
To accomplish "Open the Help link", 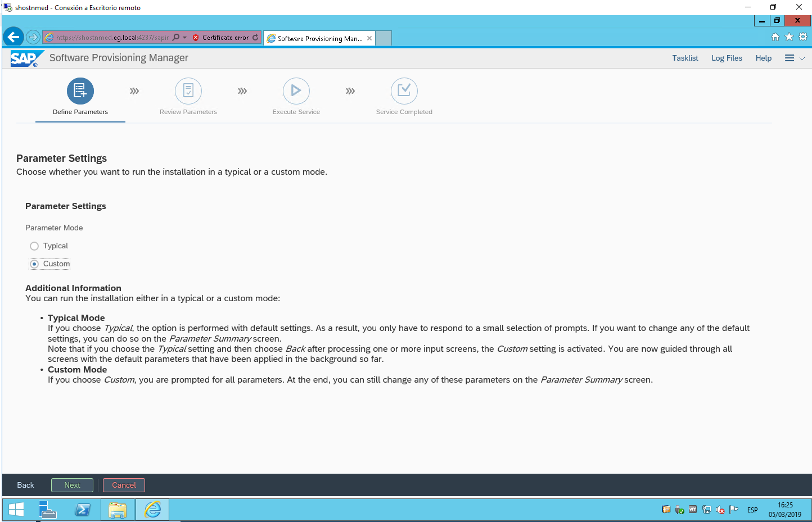I will point(764,58).
